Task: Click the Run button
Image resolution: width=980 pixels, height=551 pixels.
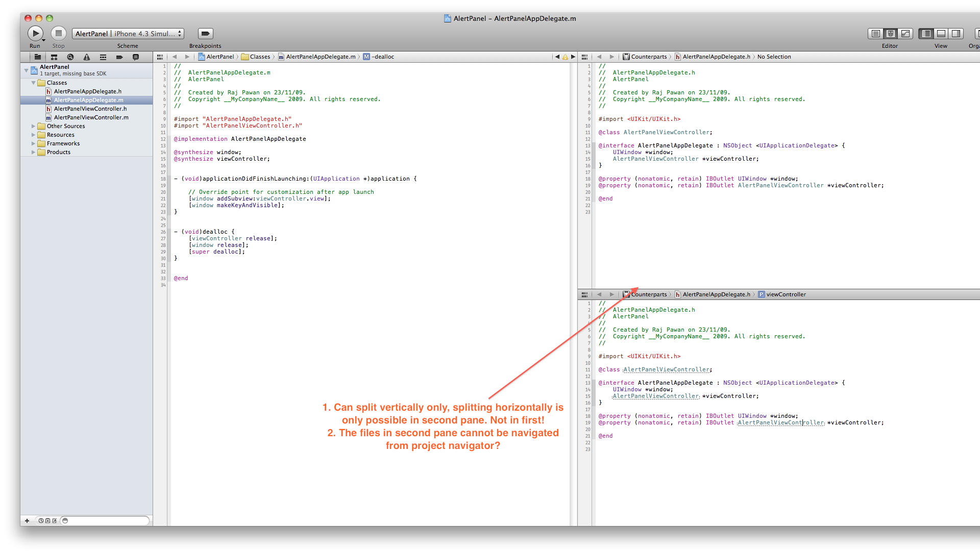Action: click(35, 34)
